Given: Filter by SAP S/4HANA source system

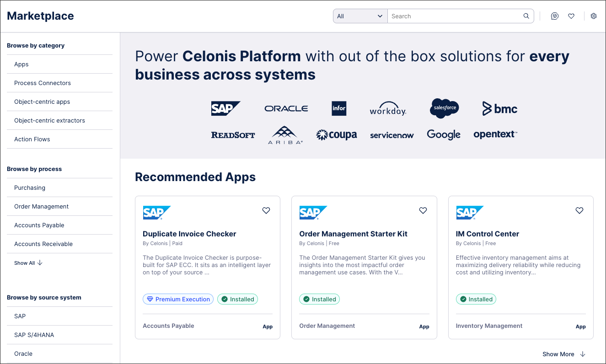Looking at the screenshot, I should point(59,335).
